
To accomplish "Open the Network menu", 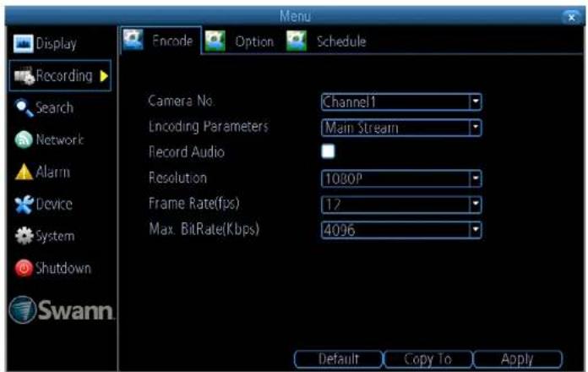I will 49,139.
